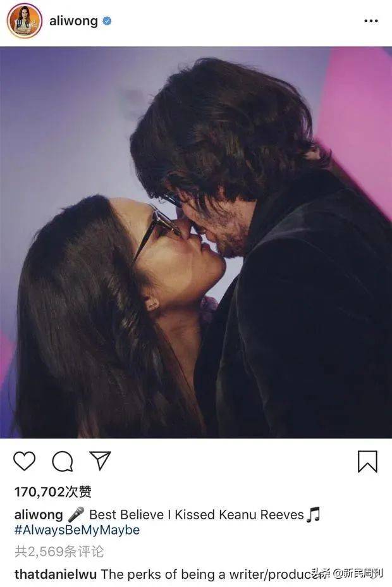Click the @新民周刊 watermark text
392x587 pixels.
(x=358, y=573)
